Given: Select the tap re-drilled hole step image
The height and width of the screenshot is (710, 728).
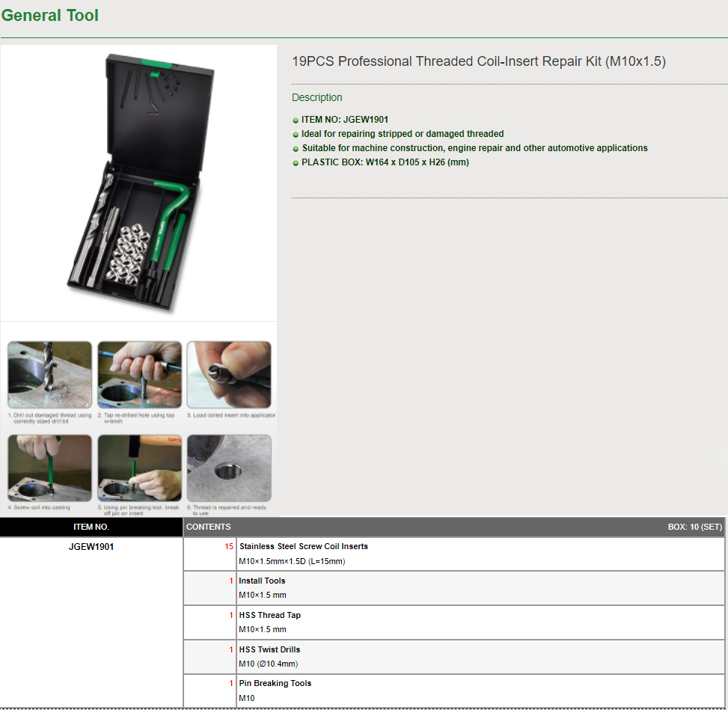Looking at the screenshot, I should 139,375.
